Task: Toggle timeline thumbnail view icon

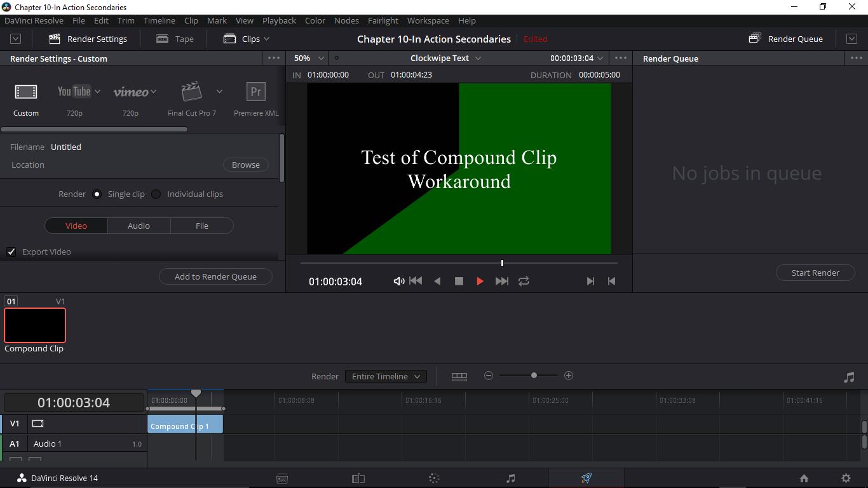Action: (x=459, y=376)
